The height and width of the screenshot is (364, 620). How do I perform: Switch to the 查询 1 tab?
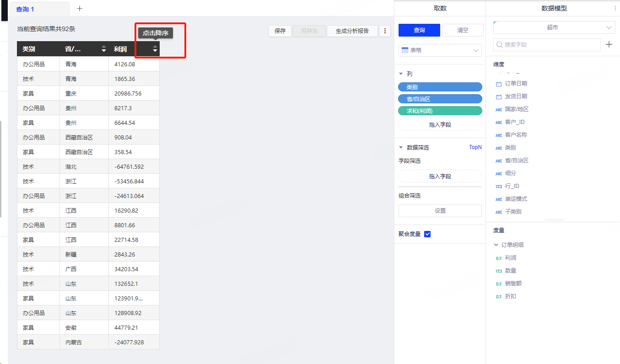point(26,9)
